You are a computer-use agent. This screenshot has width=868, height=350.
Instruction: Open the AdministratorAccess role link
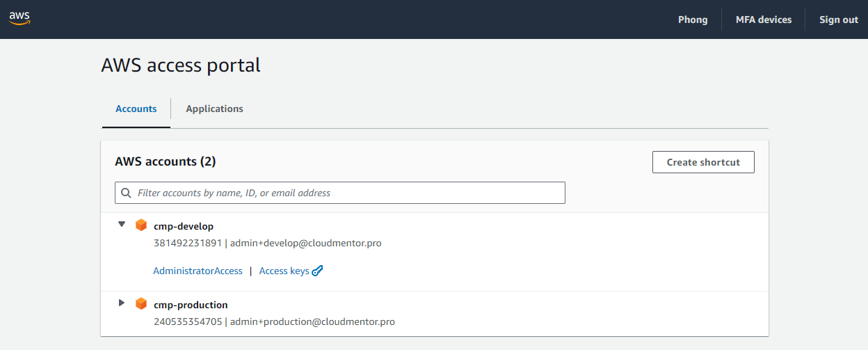point(198,271)
